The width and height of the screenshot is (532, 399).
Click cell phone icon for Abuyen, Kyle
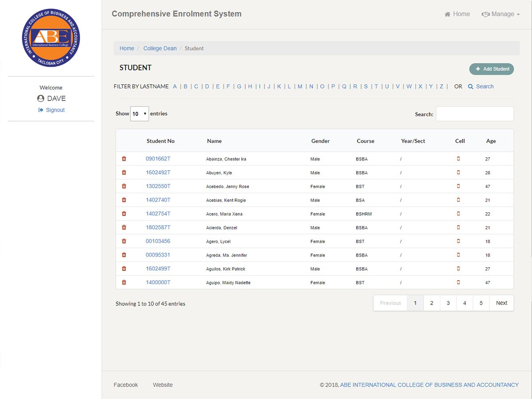tap(458, 172)
